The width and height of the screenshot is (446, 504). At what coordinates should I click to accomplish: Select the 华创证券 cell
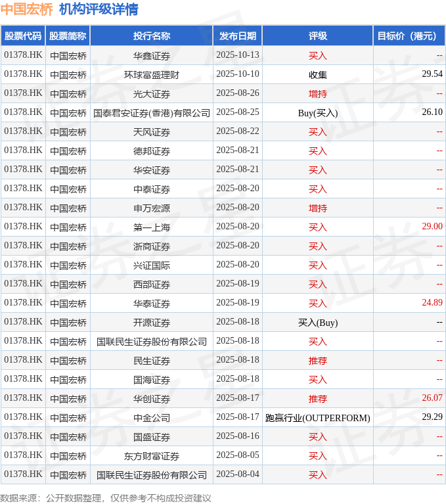[152, 399]
